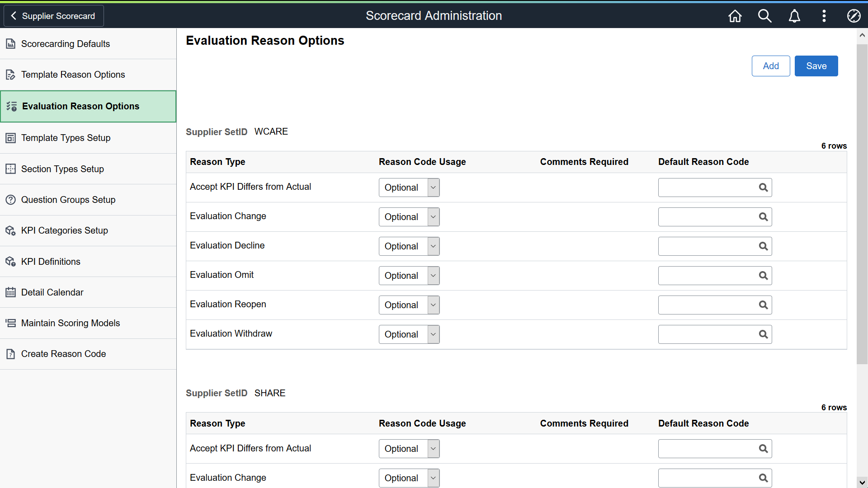Click the Save button to apply changes
This screenshot has height=488, width=868.
tap(817, 66)
